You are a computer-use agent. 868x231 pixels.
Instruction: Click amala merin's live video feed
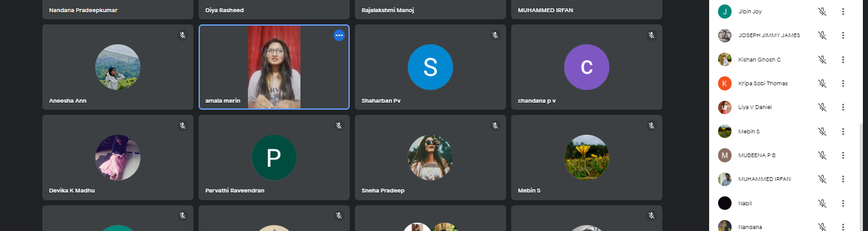[274, 67]
